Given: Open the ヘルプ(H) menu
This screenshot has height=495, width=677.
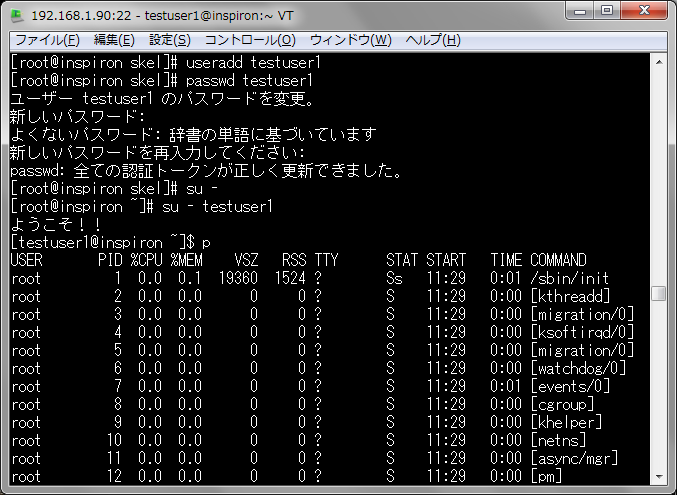Looking at the screenshot, I should click(433, 40).
